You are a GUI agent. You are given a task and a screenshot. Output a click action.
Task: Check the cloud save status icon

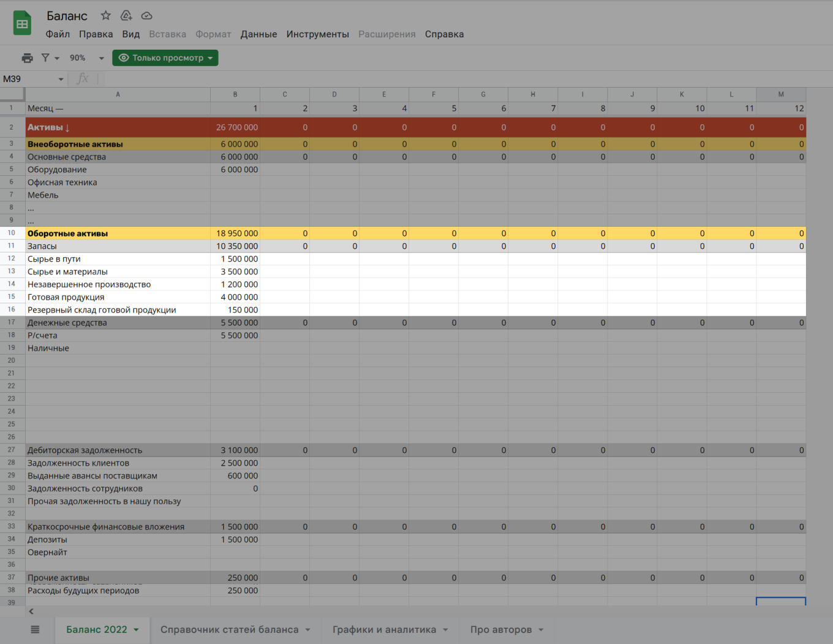point(146,15)
